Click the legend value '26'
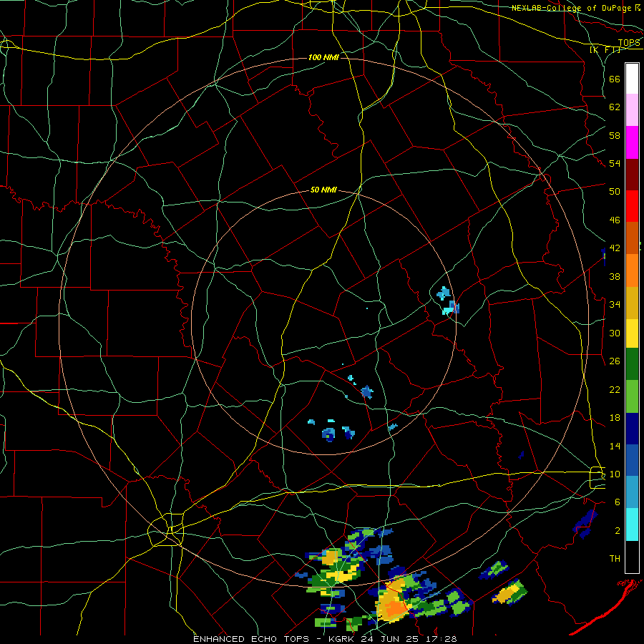Viewport: 644px width, 644px height. pos(615,361)
